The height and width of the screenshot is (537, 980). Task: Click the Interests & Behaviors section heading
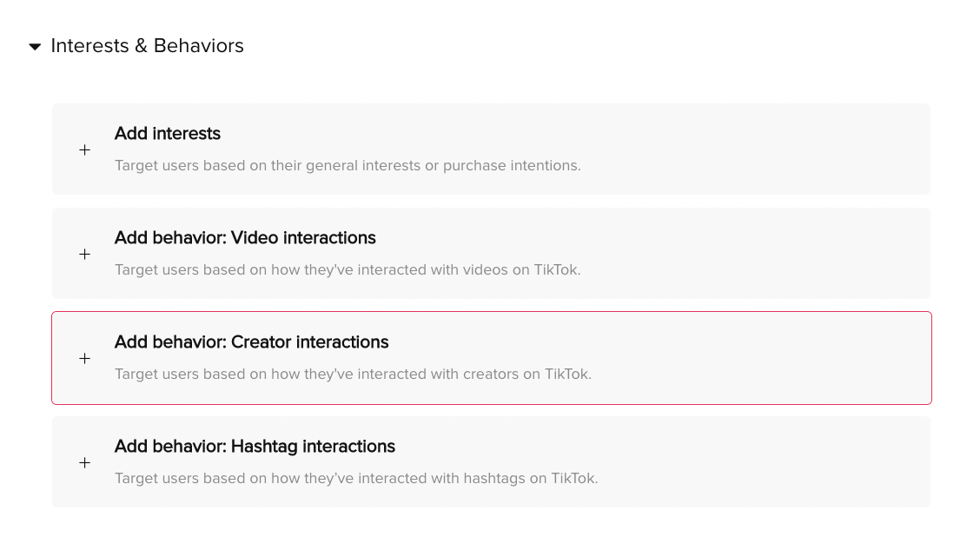pos(147,46)
